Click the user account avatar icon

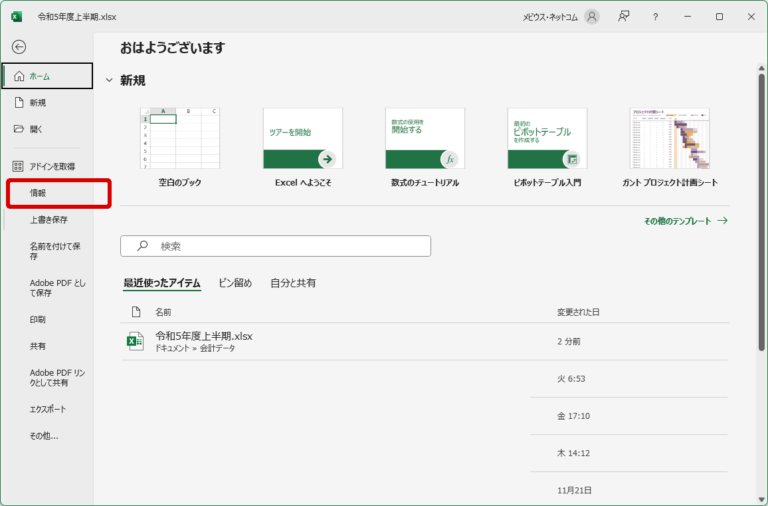tap(592, 17)
